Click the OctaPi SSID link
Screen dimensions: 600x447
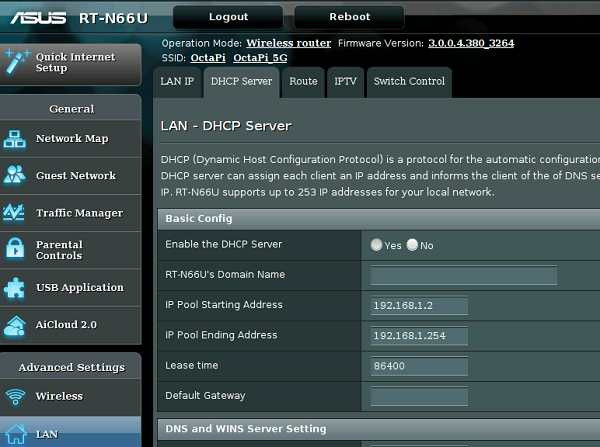pos(208,58)
